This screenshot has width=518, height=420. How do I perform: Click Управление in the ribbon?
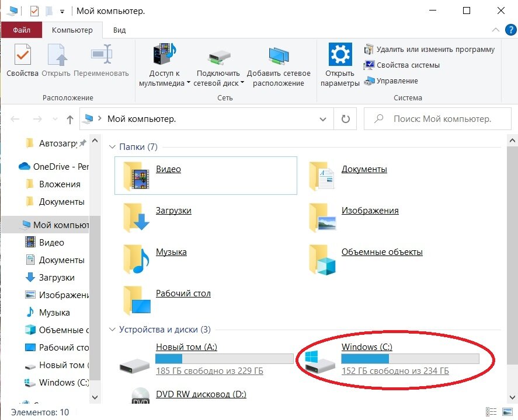pos(391,81)
